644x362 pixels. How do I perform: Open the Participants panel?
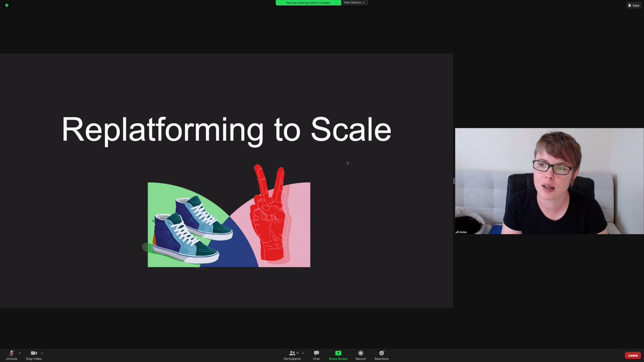click(x=292, y=355)
